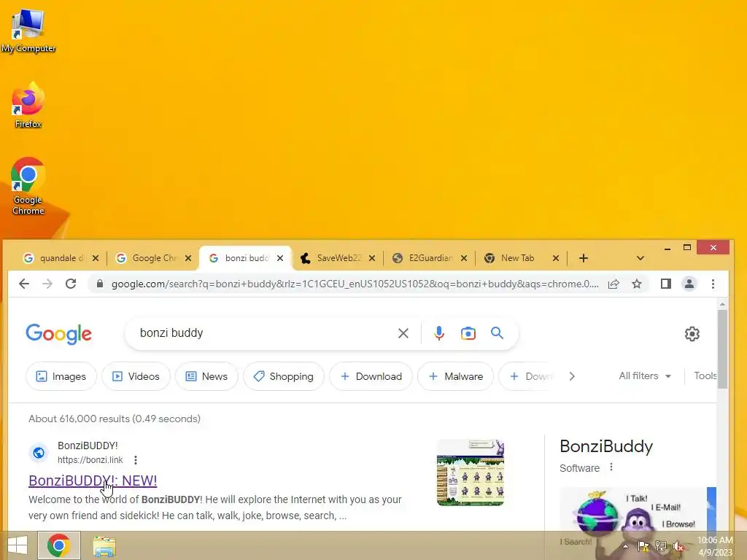Click About 616,000 results text

point(115,419)
